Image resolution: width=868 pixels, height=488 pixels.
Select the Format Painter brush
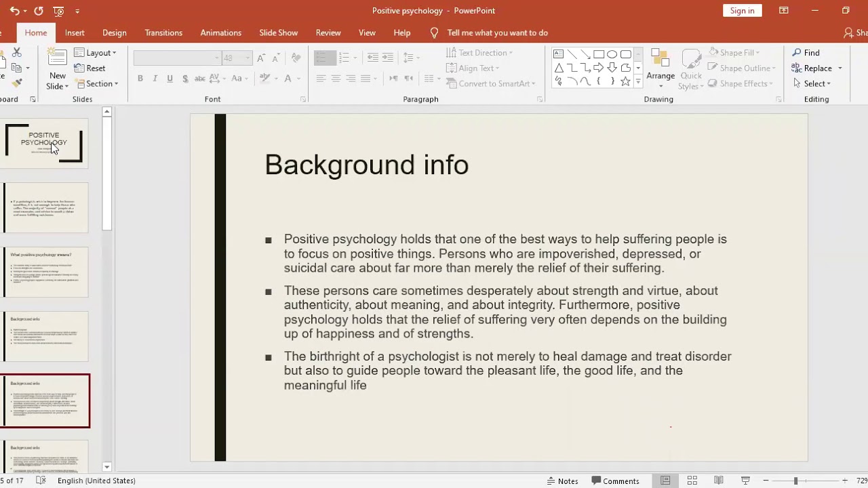(x=17, y=83)
